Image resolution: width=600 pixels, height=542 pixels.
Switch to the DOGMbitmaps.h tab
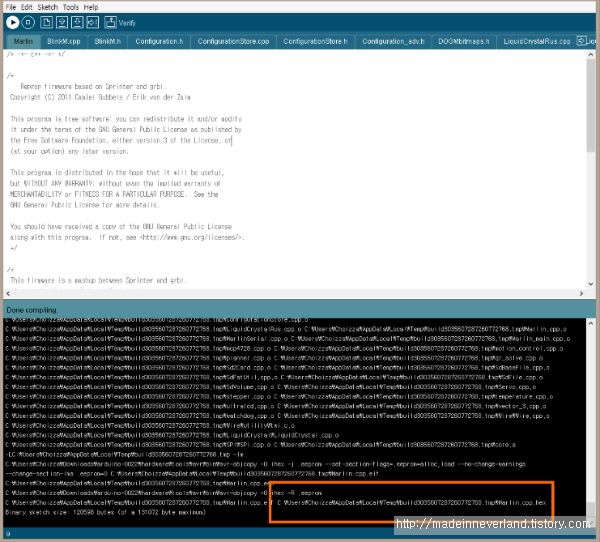[464, 41]
